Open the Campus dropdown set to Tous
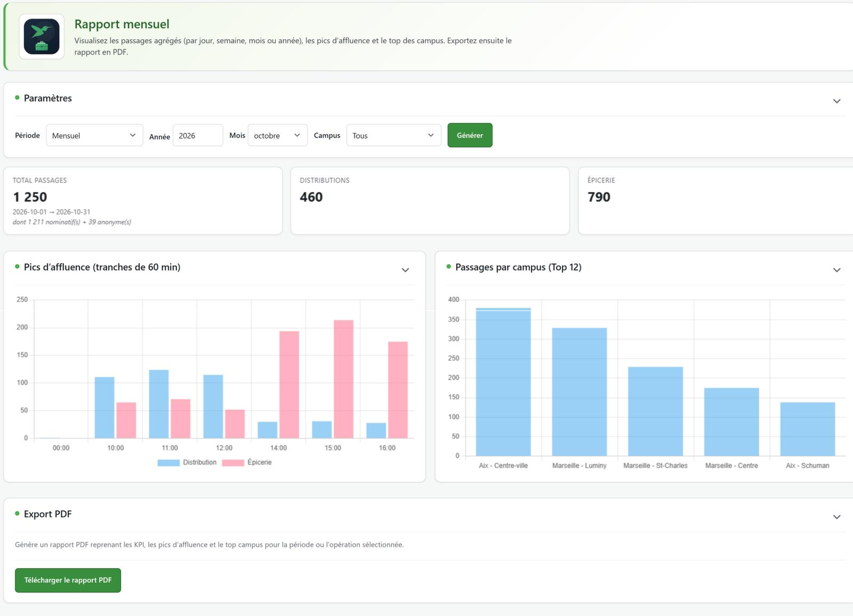 (393, 135)
